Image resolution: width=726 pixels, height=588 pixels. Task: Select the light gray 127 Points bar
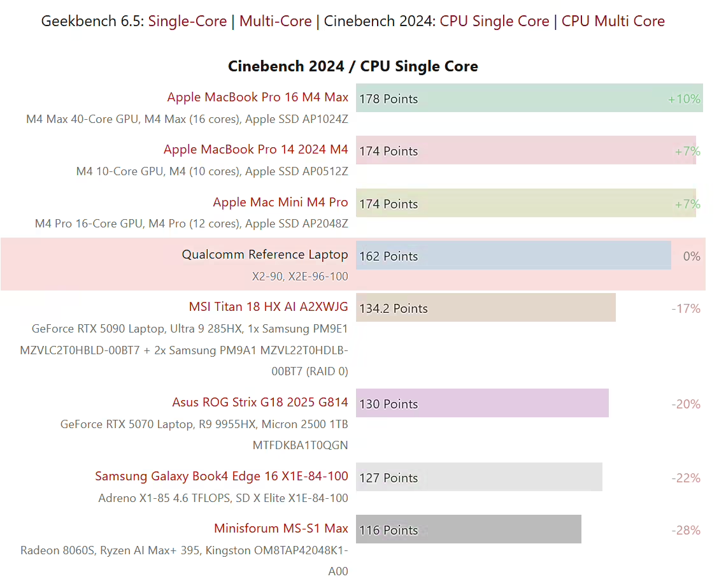click(479, 477)
